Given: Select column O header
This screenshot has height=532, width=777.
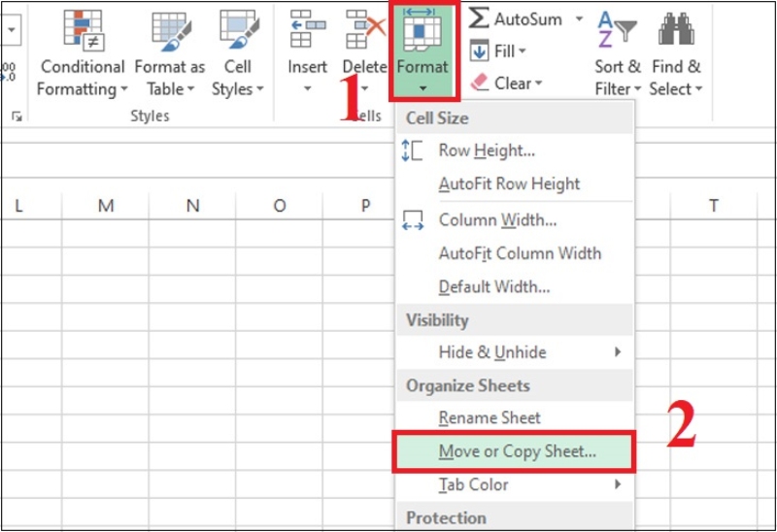Looking at the screenshot, I should coord(280,205).
